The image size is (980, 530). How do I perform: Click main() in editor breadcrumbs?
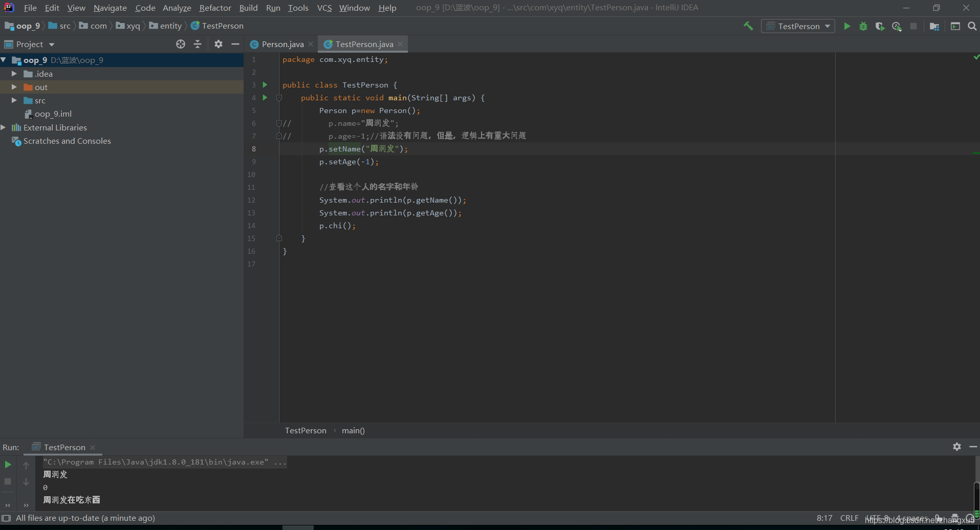tap(353, 430)
